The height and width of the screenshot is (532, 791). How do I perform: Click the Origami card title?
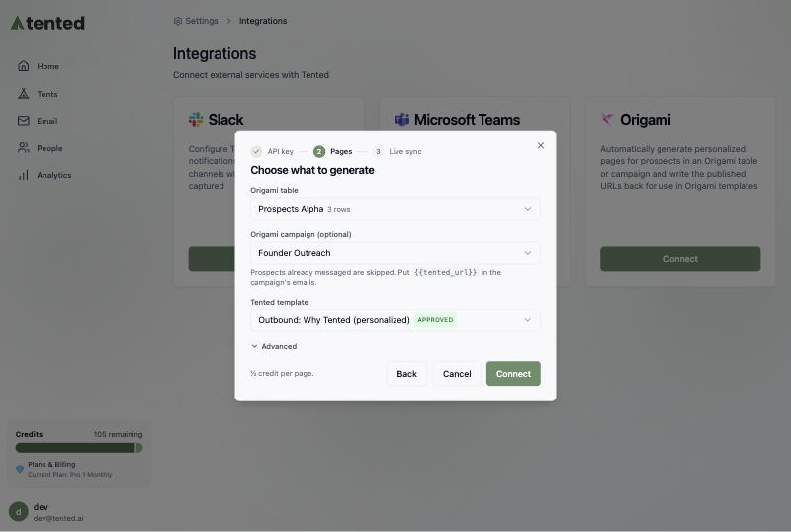click(x=646, y=119)
